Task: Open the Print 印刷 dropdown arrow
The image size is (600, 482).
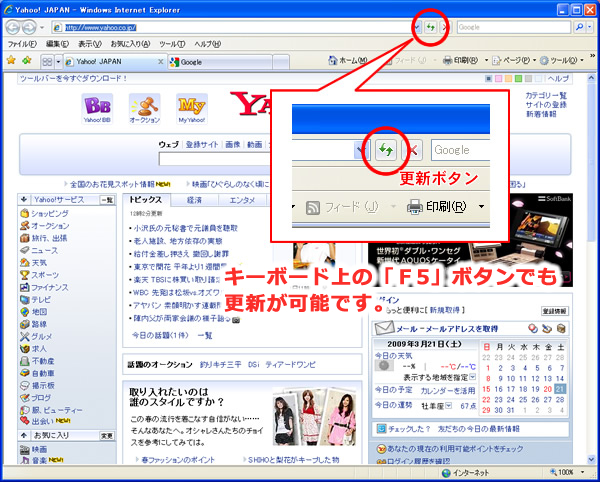Action: [486, 60]
